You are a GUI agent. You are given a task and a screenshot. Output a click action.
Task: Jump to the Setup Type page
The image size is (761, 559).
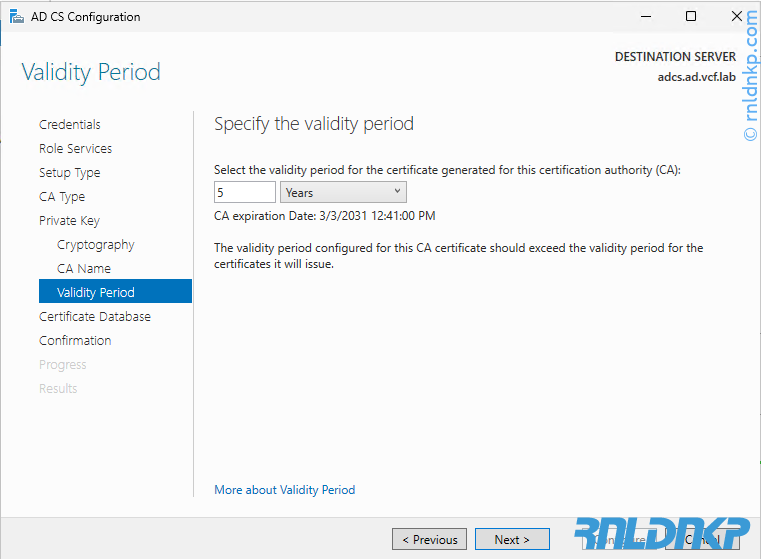click(x=70, y=173)
